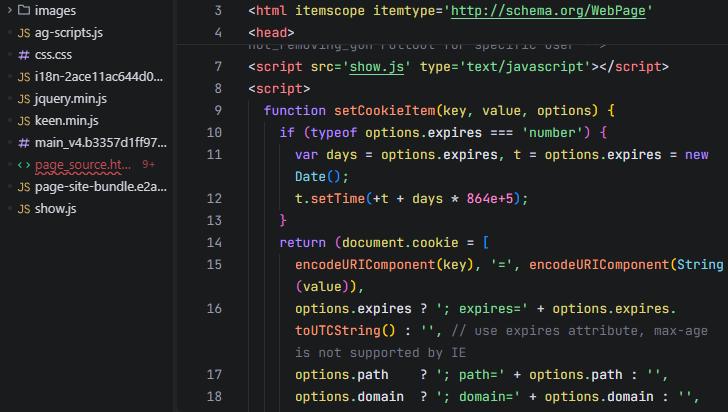
Task: Click the CSS hash icon beside css.css
Action: click(24, 55)
